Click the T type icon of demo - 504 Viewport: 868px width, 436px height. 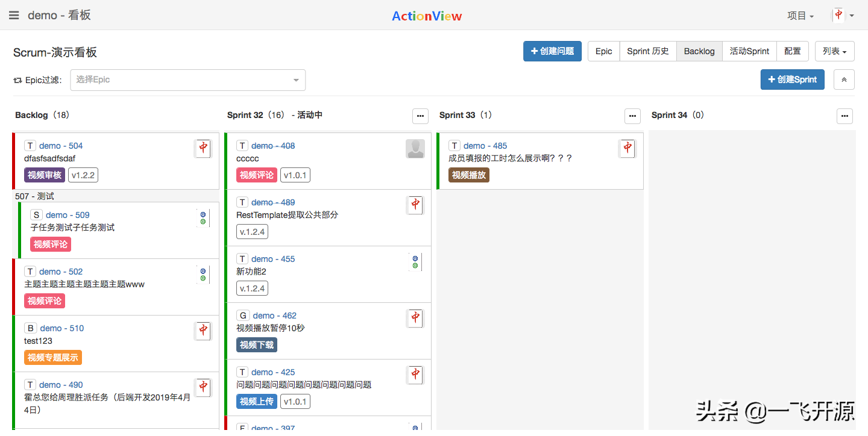point(30,146)
